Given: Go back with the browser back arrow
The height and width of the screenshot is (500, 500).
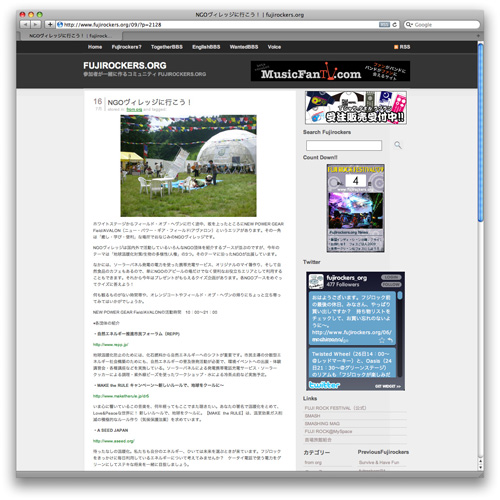Looking at the screenshot, I should click(25, 25).
